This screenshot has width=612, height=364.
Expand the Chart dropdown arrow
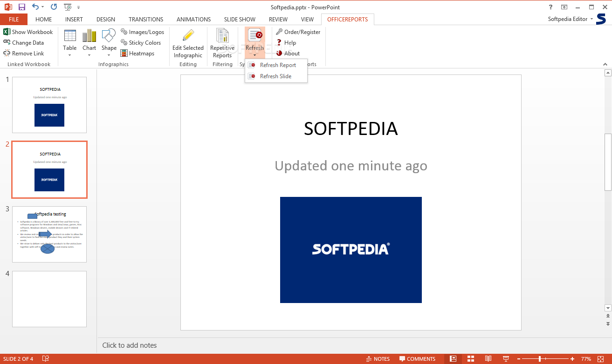click(89, 55)
